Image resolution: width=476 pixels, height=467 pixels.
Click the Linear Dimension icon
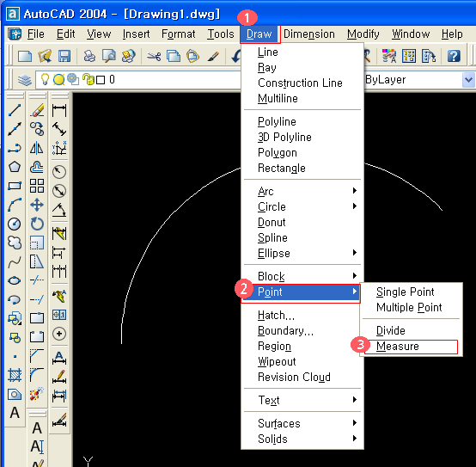59,110
